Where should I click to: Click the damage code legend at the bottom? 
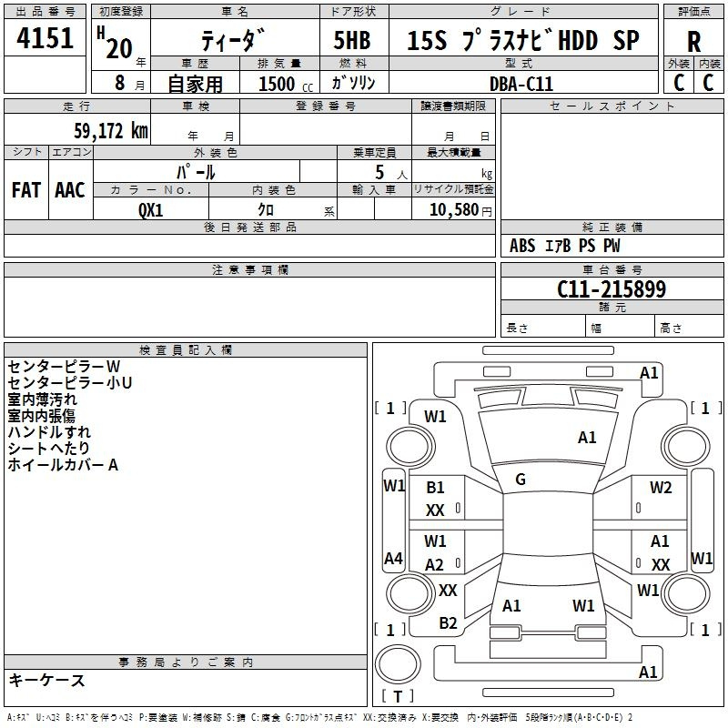(x=319, y=717)
